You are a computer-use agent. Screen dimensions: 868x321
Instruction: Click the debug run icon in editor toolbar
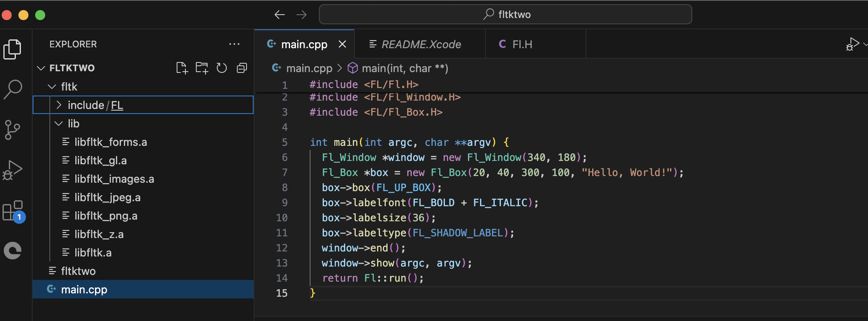coord(852,44)
